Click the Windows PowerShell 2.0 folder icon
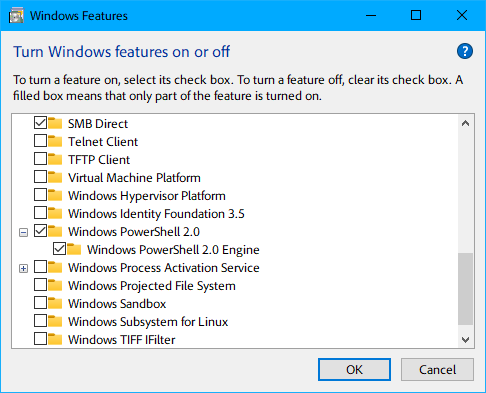 point(55,231)
